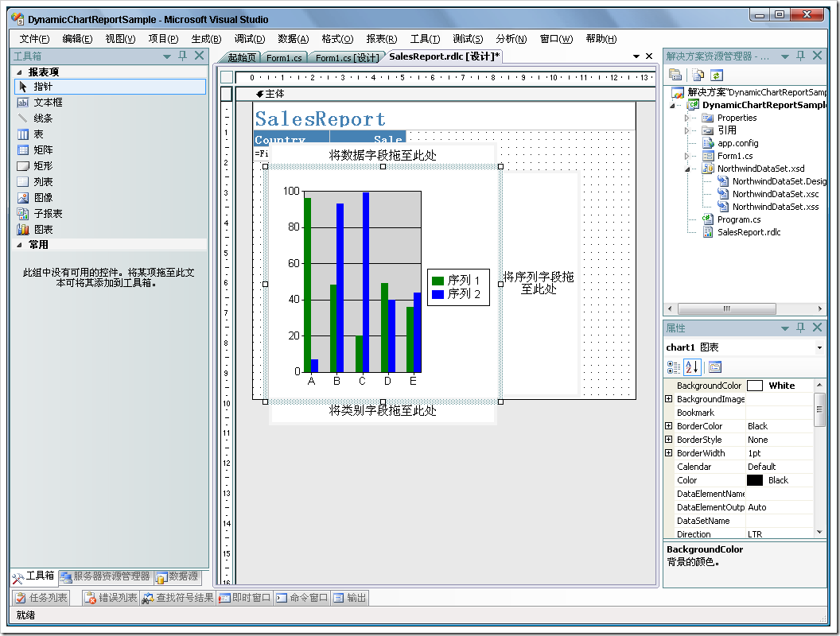Click the Solution Explorer horizontal scrollbar
The image size is (840, 636).
(745, 309)
